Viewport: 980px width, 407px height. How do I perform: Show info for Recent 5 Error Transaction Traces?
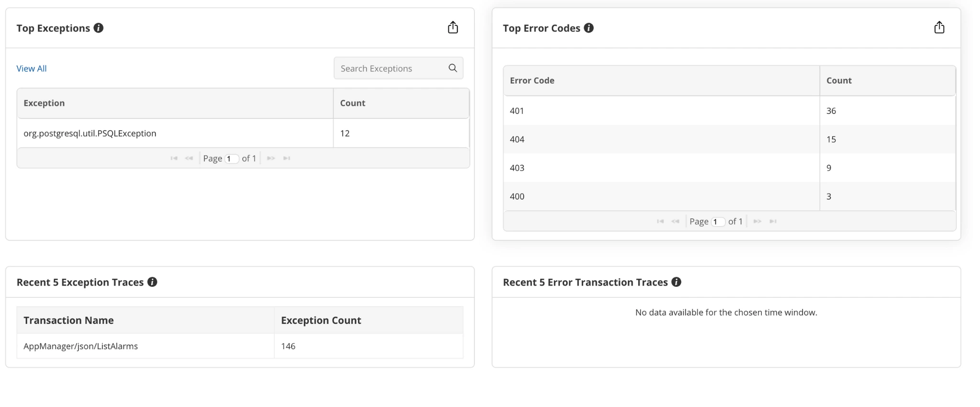pyautogui.click(x=676, y=282)
